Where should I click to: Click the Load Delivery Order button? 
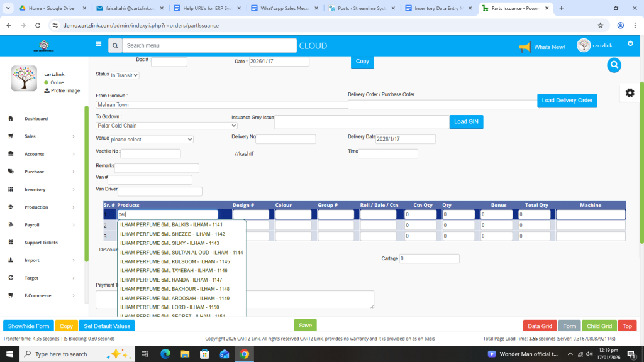[x=567, y=101]
